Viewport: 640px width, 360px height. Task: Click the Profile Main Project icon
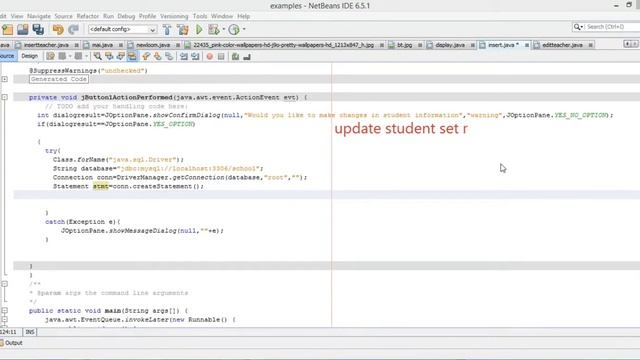pyautogui.click(x=234, y=29)
